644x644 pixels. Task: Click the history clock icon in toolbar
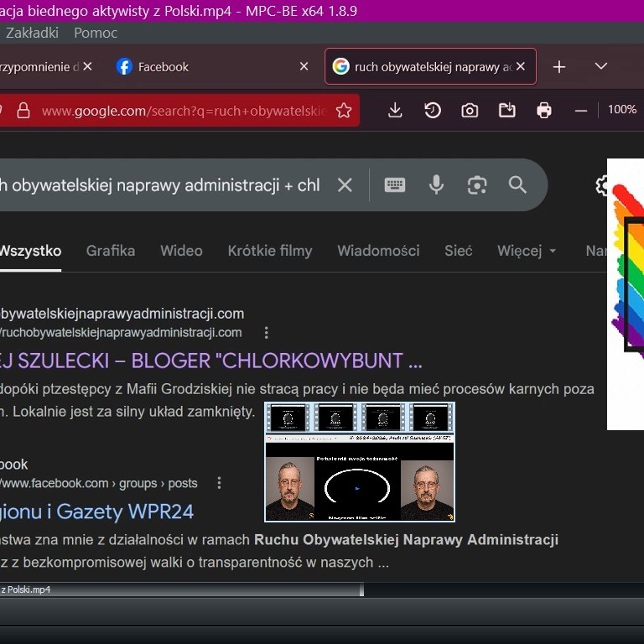pyautogui.click(x=433, y=111)
